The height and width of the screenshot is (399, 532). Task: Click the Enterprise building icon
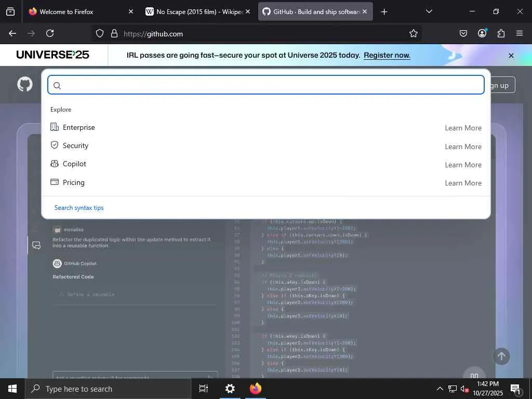click(54, 127)
